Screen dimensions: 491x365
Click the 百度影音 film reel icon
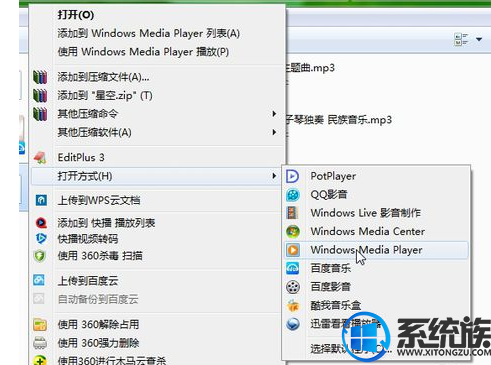pos(293,287)
